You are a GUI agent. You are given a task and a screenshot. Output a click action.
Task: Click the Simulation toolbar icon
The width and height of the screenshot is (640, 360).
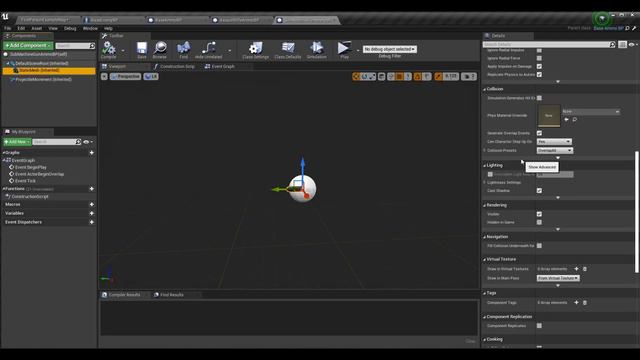tap(317, 48)
